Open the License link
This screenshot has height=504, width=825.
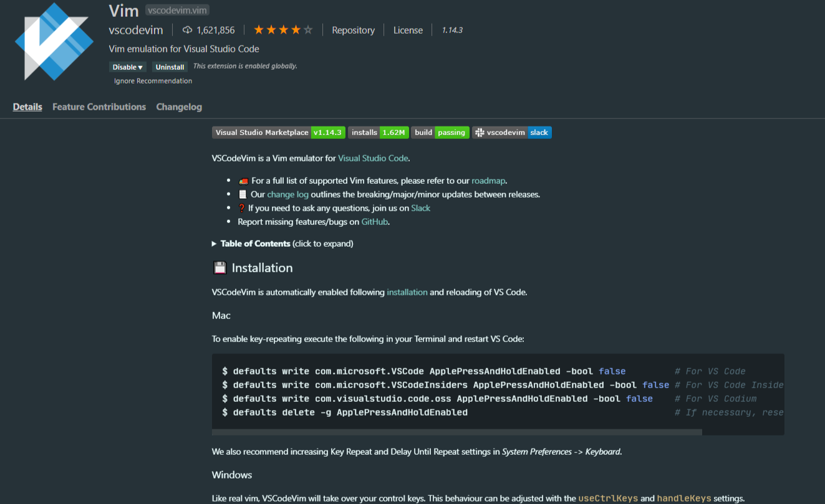pyautogui.click(x=408, y=30)
